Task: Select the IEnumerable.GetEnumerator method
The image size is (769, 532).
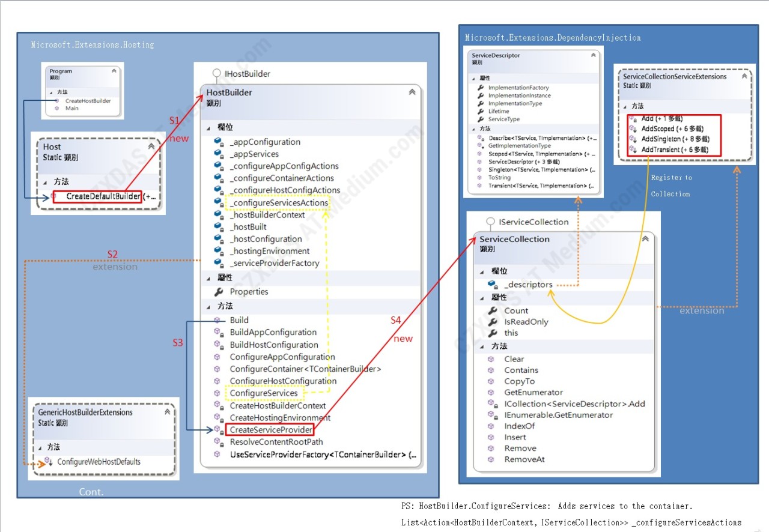Action: click(x=559, y=415)
